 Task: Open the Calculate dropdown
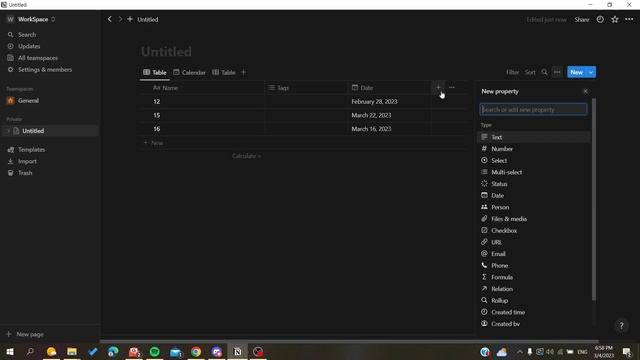(247, 156)
